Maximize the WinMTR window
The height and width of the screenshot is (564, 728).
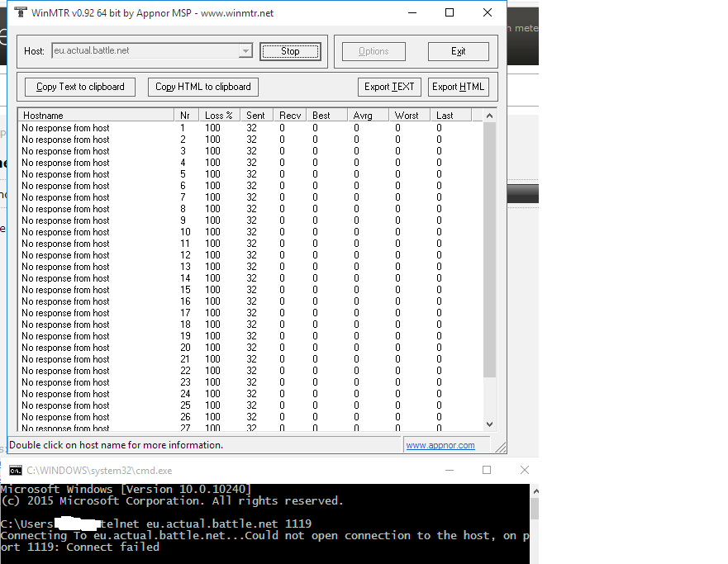click(450, 12)
